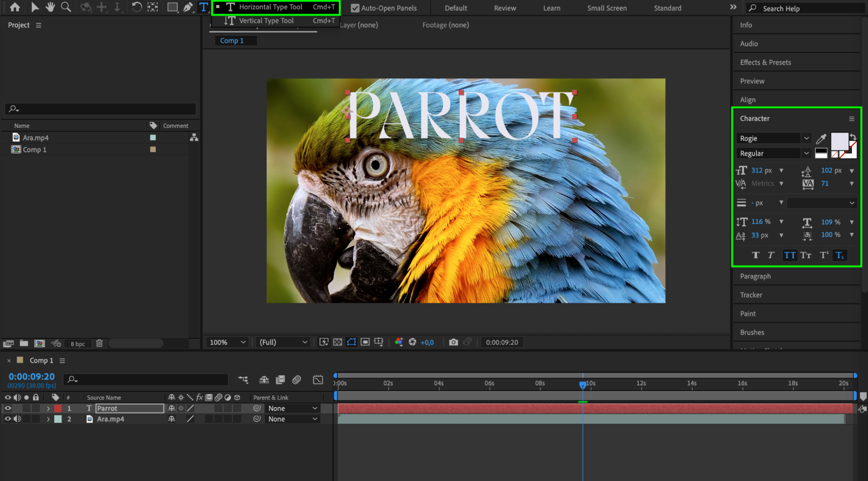868x481 pixels.
Task: Select the Hand tool
Action: tap(50, 7)
